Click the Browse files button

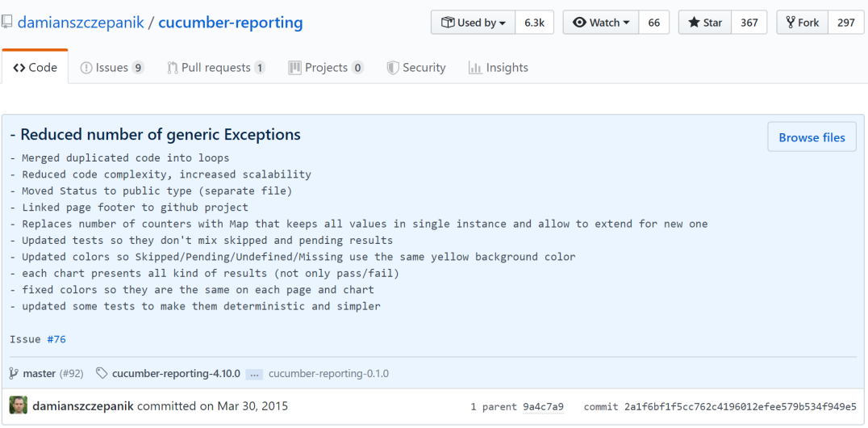click(x=812, y=137)
